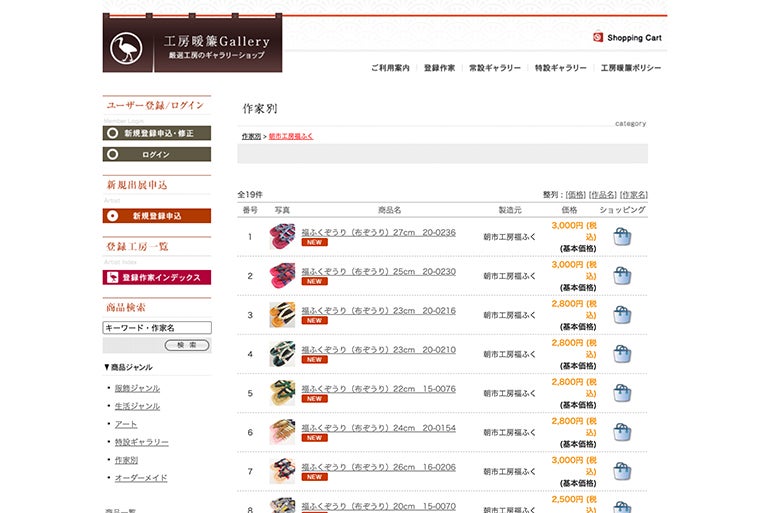This screenshot has width=770, height=513.
Task: Open product link 26cm 16-0206
Action: (379, 467)
